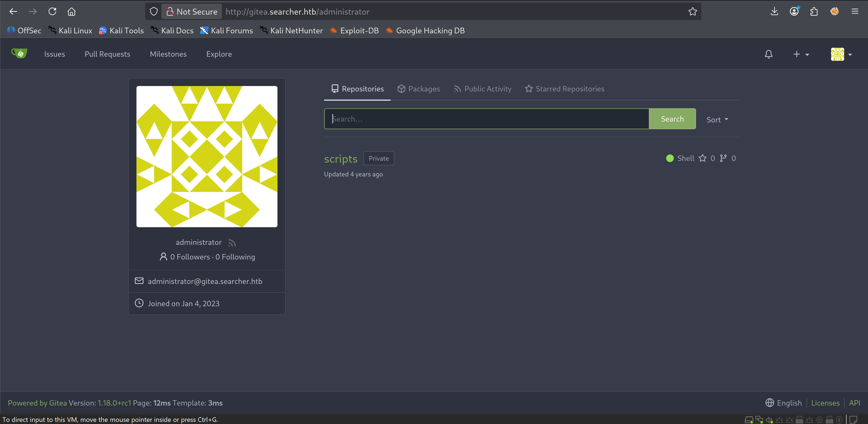
Task: Select Pull Requests in the navbar
Action: pyautogui.click(x=107, y=54)
